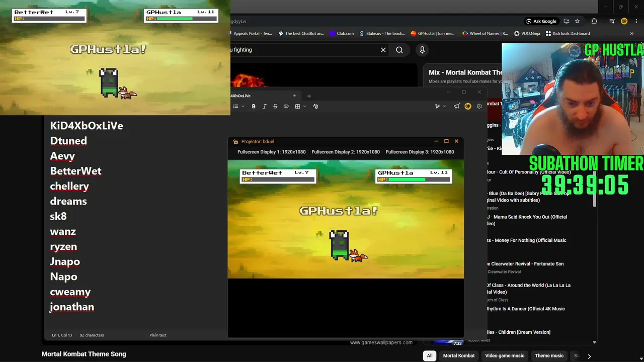Open the Club.com bookmark
The height and width of the screenshot is (362, 644).
pyautogui.click(x=342, y=34)
